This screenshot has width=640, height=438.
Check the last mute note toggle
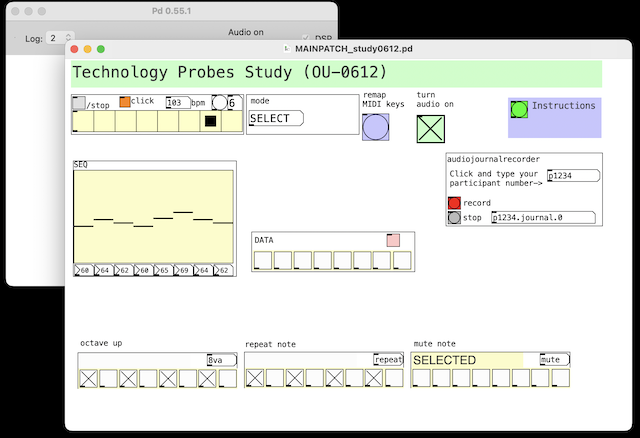point(560,378)
